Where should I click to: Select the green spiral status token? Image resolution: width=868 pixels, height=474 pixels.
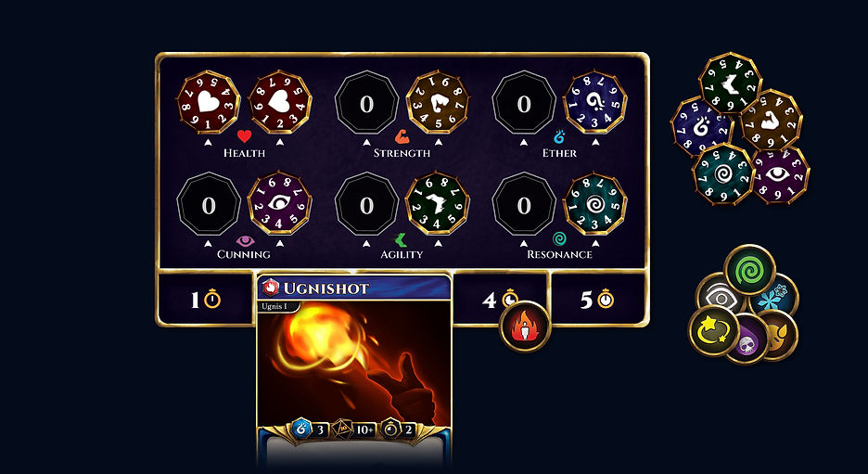point(749,270)
